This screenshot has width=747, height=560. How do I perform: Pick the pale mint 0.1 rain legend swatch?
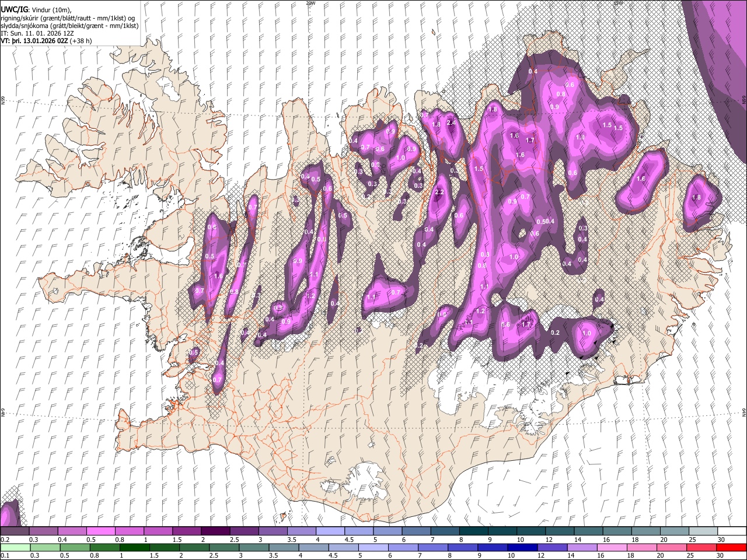[15, 547]
